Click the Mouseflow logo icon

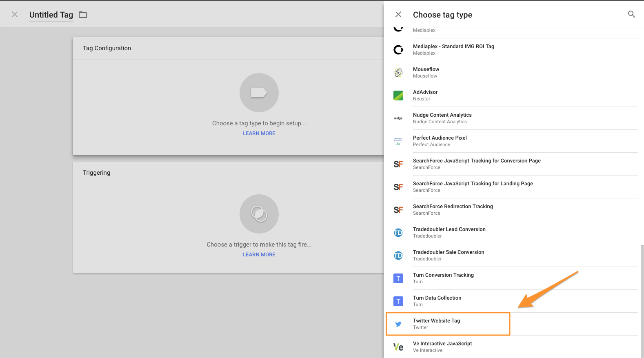(398, 73)
